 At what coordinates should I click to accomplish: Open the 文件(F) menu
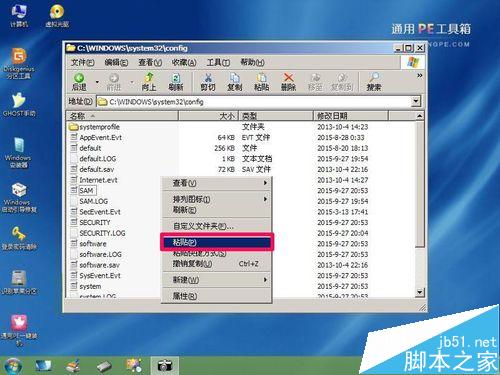[83, 62]
